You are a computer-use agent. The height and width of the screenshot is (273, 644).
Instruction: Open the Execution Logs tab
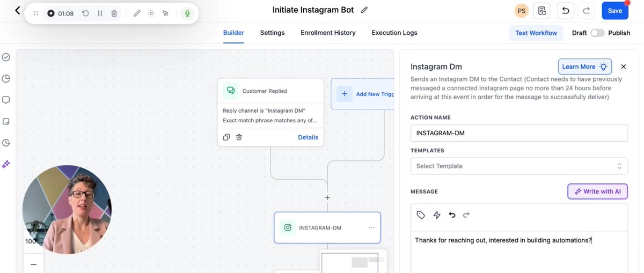[394, 33]
